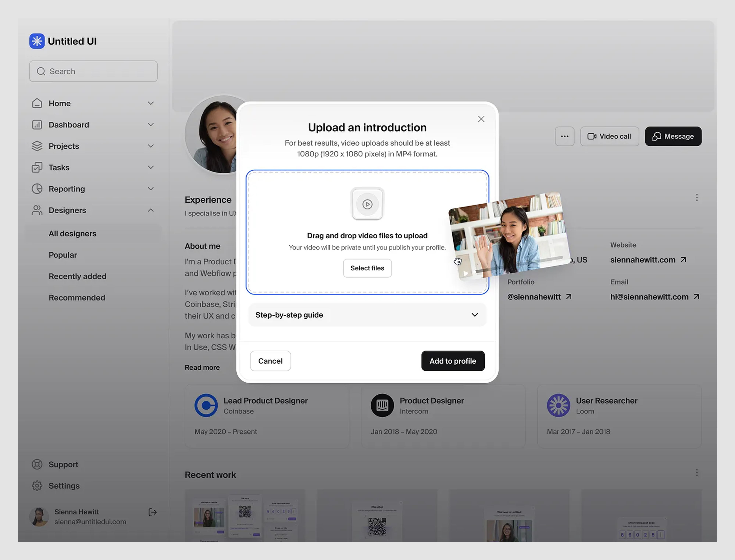This screenshot has width=735, height=560.
Task: Open the Recent work vertical dots menu
Action: (697, 472)
